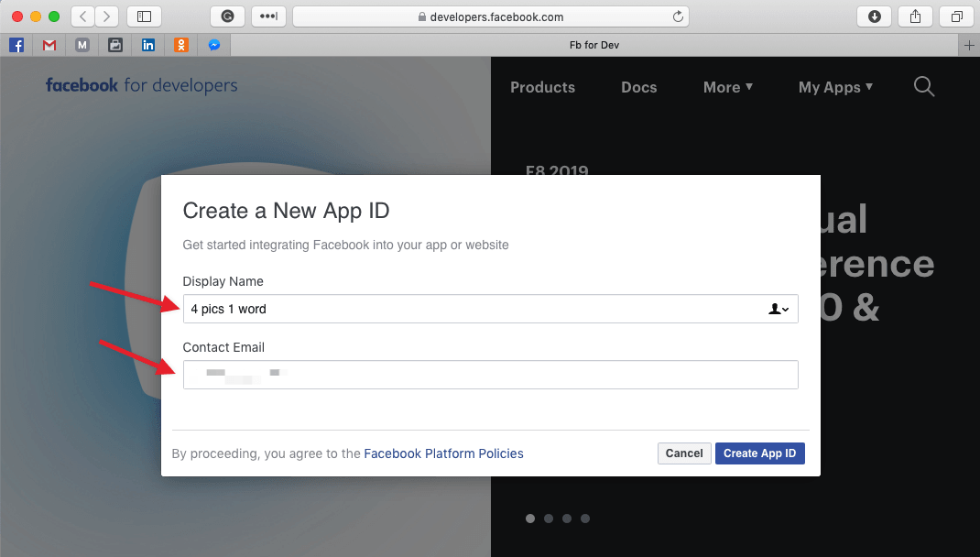Open the password manager extension icon
The width and height of the screenshot is (980, 557).
(x=268, y=16)
